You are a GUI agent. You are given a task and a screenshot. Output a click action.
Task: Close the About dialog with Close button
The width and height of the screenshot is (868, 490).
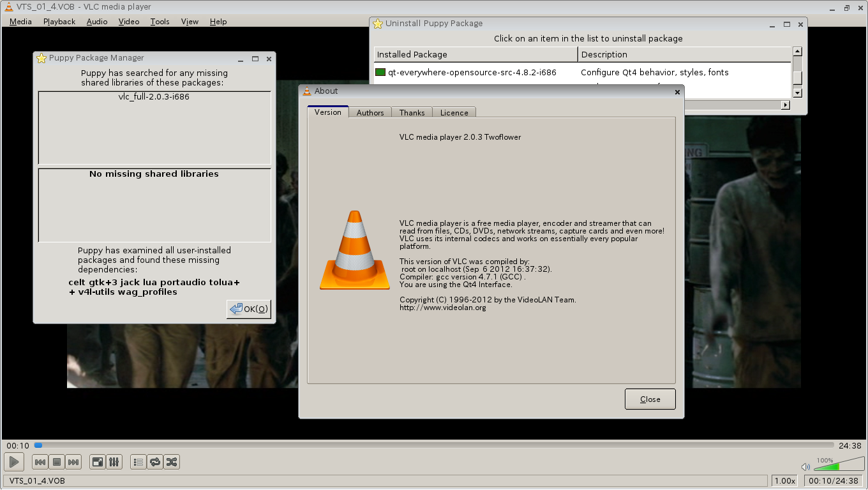pyautogui.click(x=650, y=399)
